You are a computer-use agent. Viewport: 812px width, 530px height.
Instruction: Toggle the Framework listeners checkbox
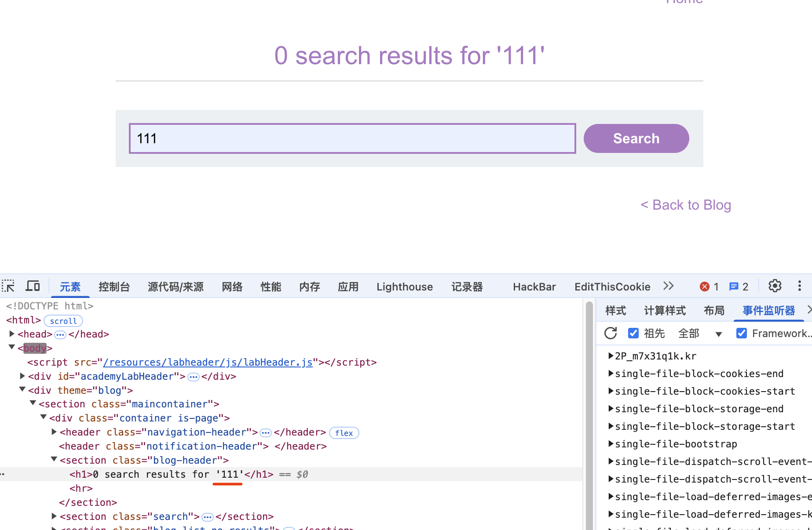click(742, 333)
